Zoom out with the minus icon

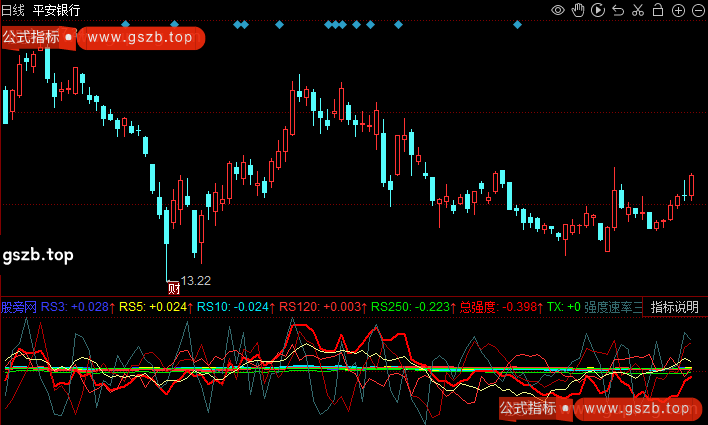click(x=696, y=9)
